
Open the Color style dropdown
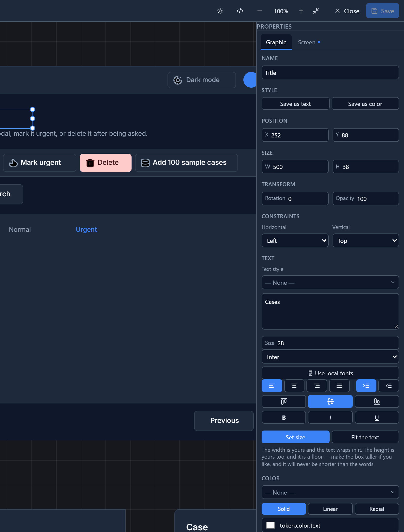[330, 492]
